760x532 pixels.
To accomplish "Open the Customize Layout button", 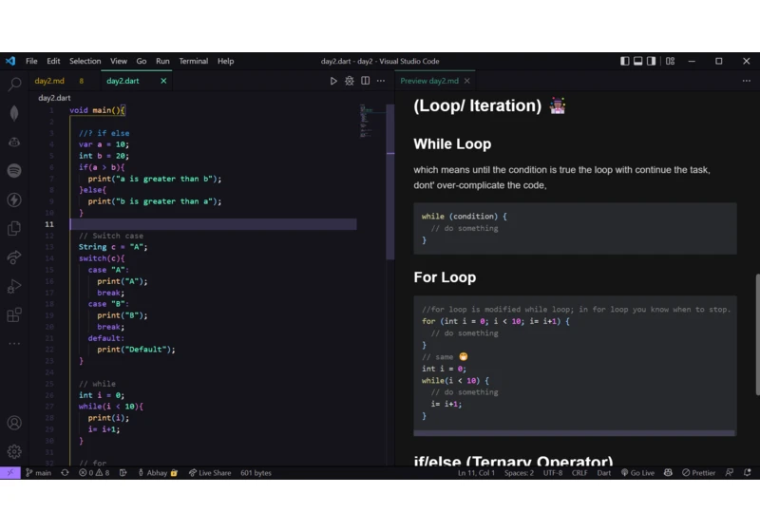I will [x=671, y=61].
